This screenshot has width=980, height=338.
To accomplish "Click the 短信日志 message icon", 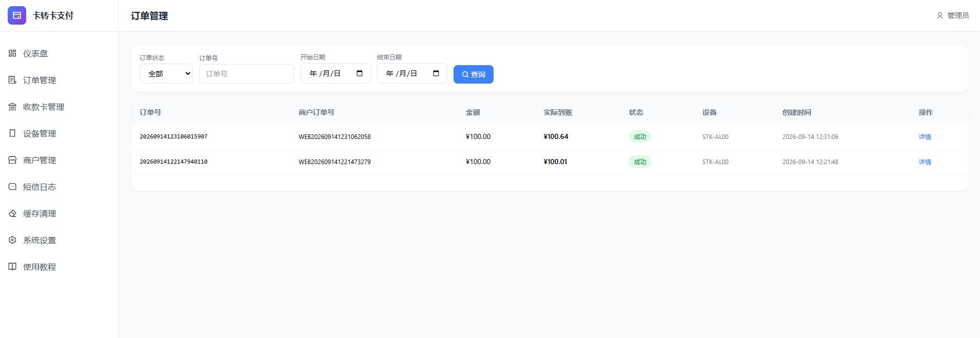I will point(12,187).
